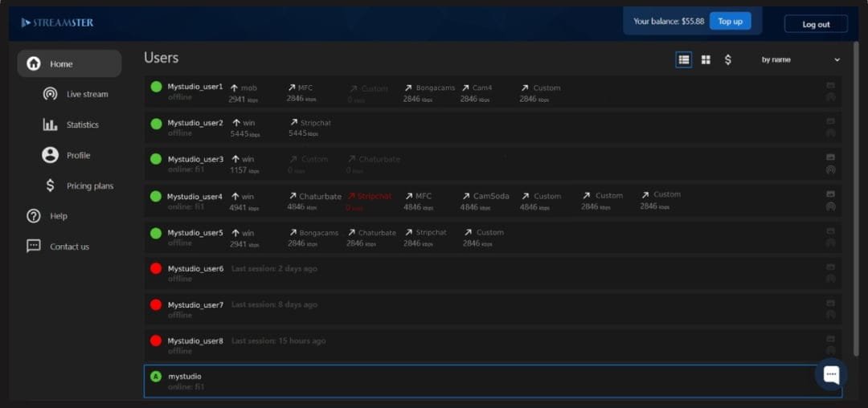Open the 'by name' sort dropdown
868x408 pixels.
click(800, 59)
